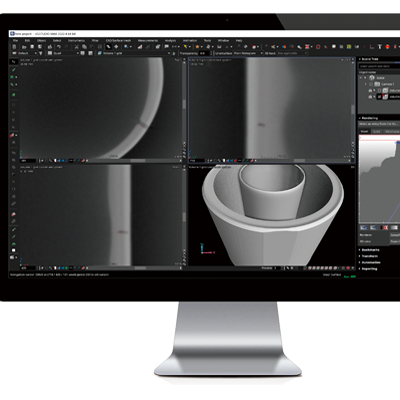
Task: Toggle the Camera 1 checkbox
Action: point(371,84)
